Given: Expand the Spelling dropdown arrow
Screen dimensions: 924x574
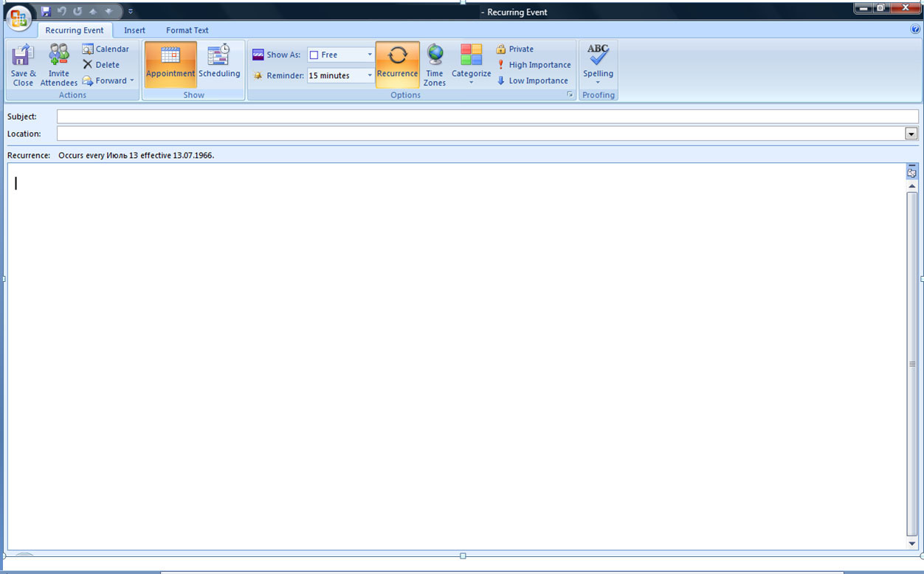Looking at the screenshot, I should (598, 83).
